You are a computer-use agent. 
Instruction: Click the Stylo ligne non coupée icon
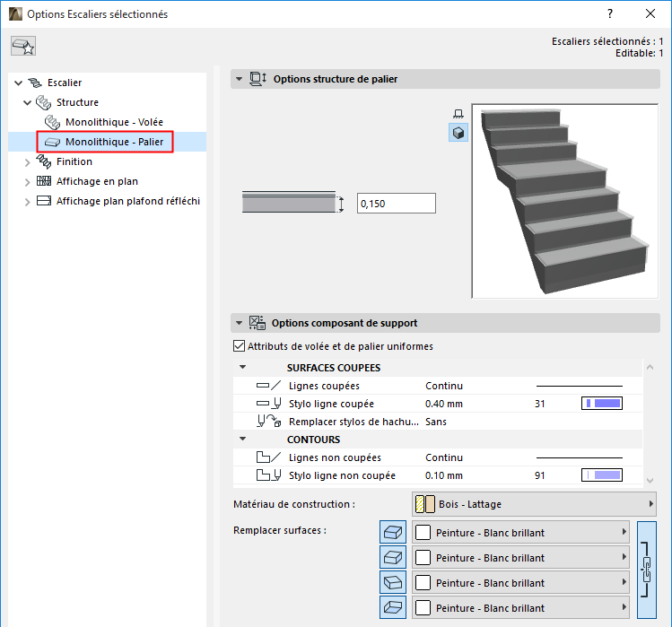coord(269,475)
